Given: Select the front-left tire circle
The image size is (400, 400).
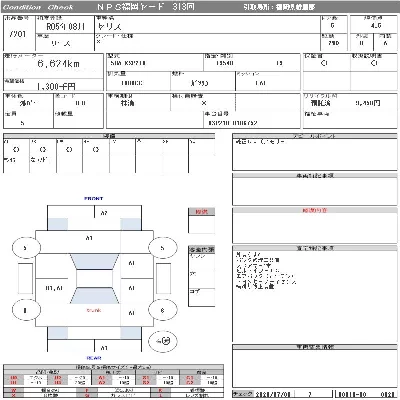Looking at the screenshot, I should [26, 248].
